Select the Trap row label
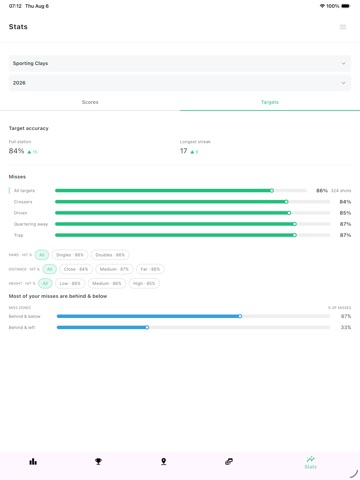The height and width of the screenshot is (480, 360). tap(19, 235)
